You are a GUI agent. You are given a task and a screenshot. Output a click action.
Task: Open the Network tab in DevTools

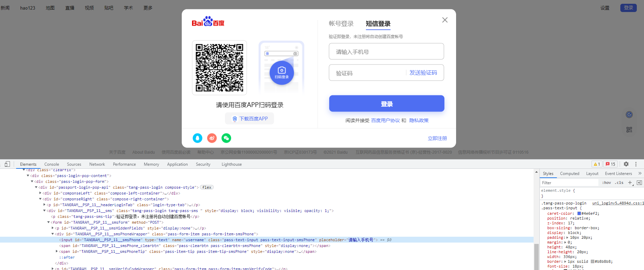(x=97, y=164)
